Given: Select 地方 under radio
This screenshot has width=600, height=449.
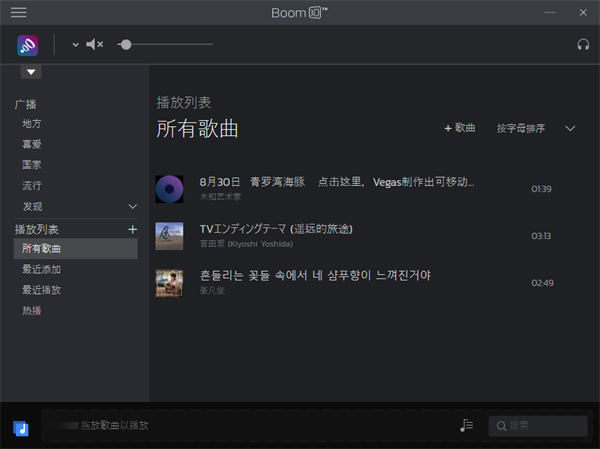Looking at the screenshot, I should tap(32, 124).
